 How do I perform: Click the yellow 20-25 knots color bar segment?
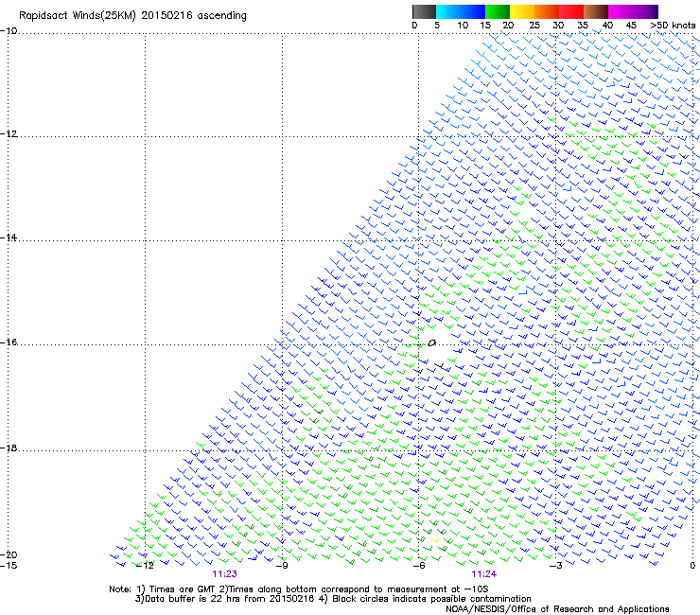[x=522, y=11]
